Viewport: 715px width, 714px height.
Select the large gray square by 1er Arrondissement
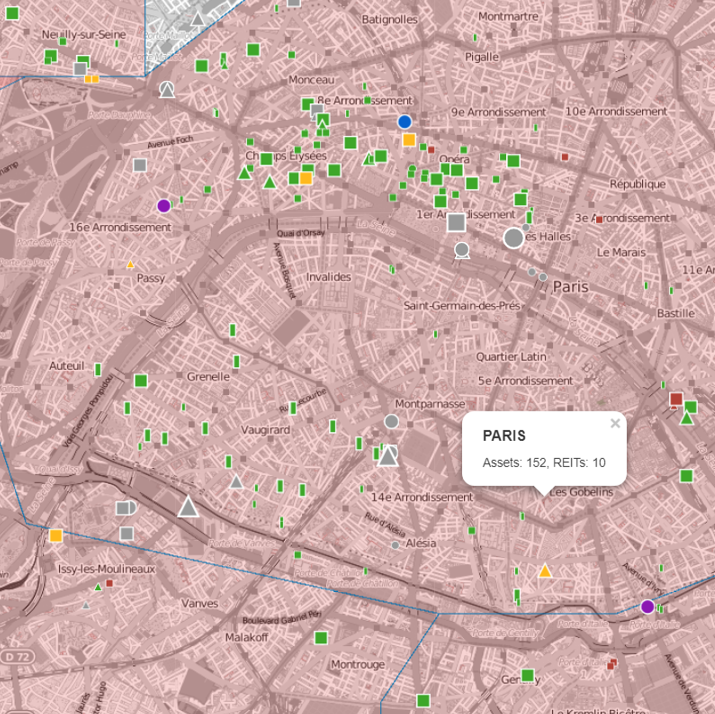tap(456, 222)
